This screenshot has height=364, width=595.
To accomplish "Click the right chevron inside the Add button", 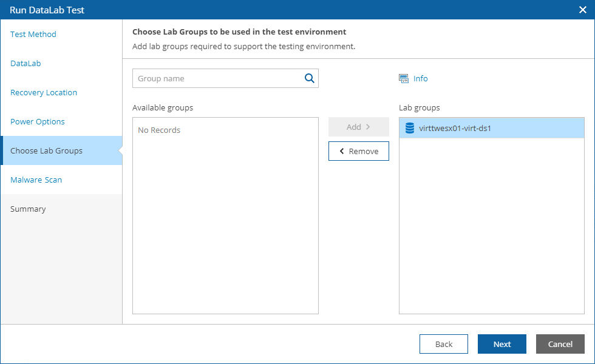I will (x=367, y=127).
